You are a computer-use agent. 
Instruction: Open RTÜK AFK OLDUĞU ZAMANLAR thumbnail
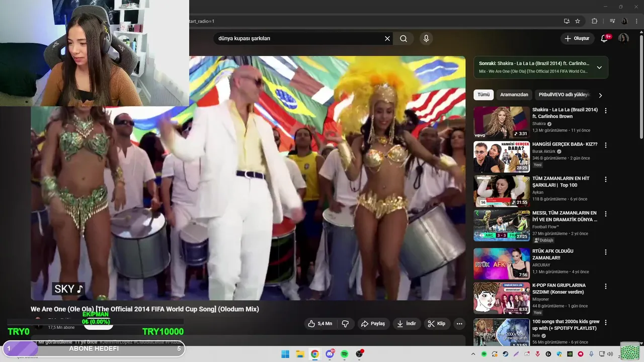click(x=502, y=263)
